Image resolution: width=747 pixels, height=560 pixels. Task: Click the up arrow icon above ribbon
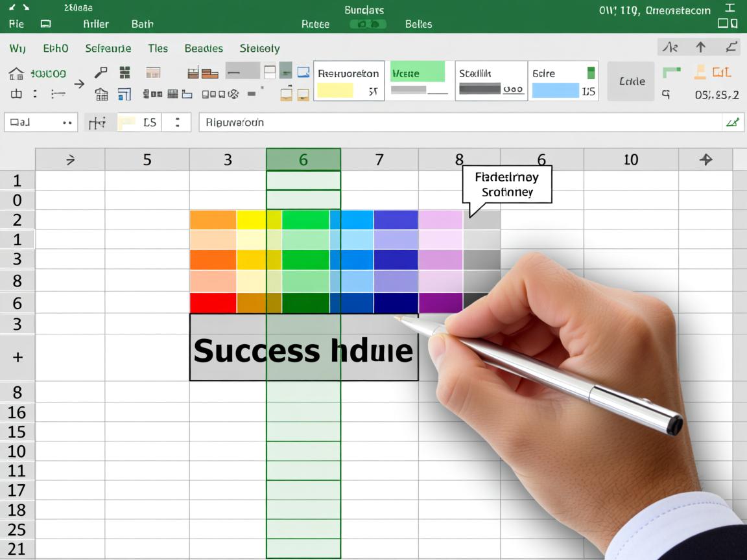tap(700, 47)
